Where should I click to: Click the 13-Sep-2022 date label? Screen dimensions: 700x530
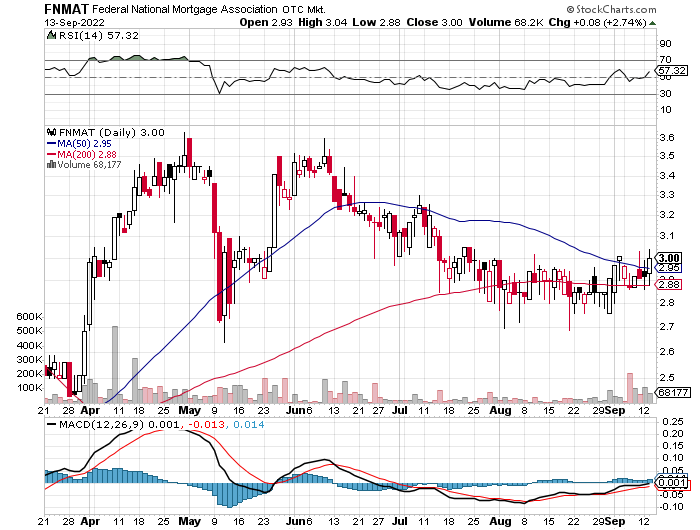click(x=75, y=22)
